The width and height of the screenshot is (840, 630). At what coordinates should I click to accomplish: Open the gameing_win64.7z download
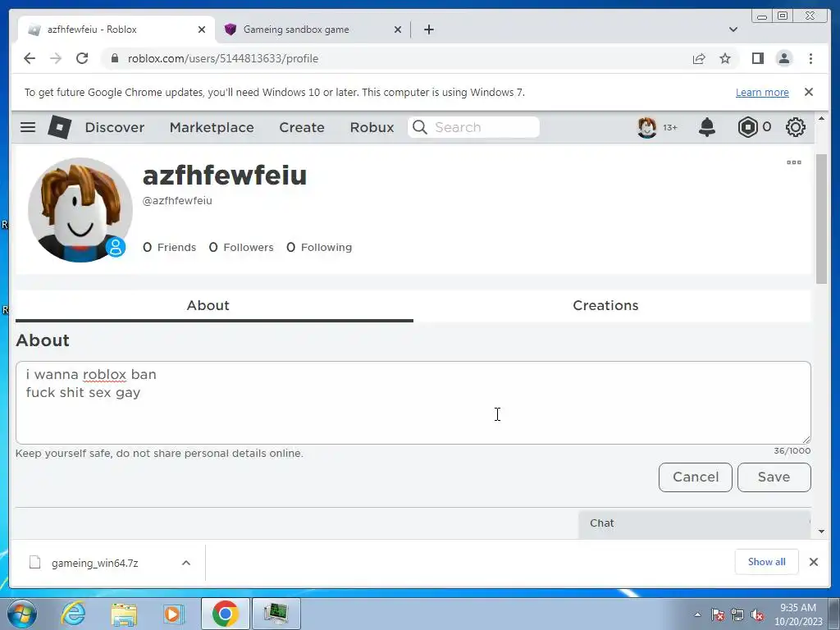click(95, 563)
